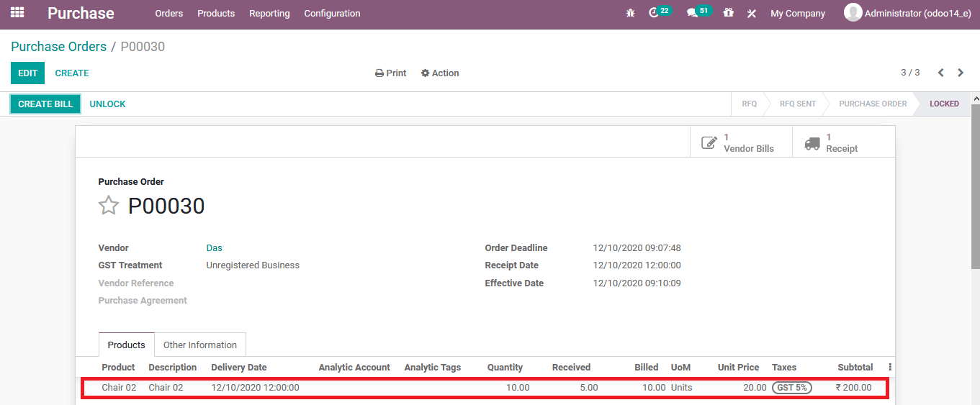Click the 10.00 quantity cell
The height and width of the screenshot is (405, 980).
(517, 387)
